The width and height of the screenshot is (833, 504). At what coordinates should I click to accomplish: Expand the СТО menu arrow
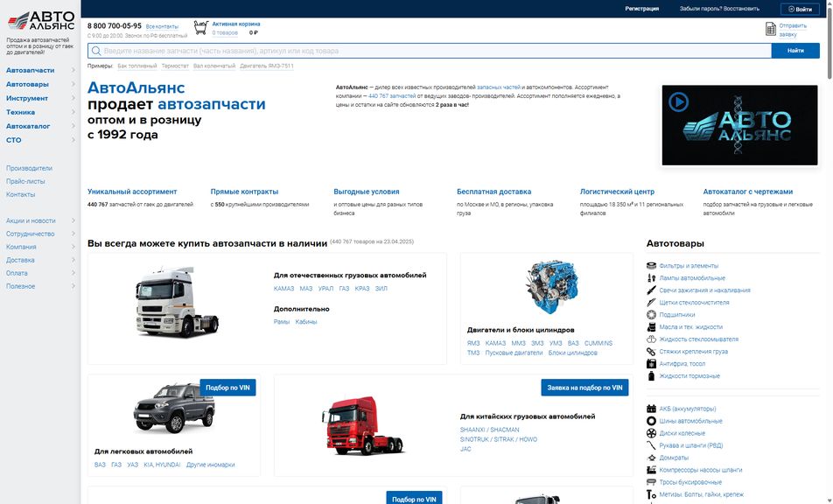point(73,140)
